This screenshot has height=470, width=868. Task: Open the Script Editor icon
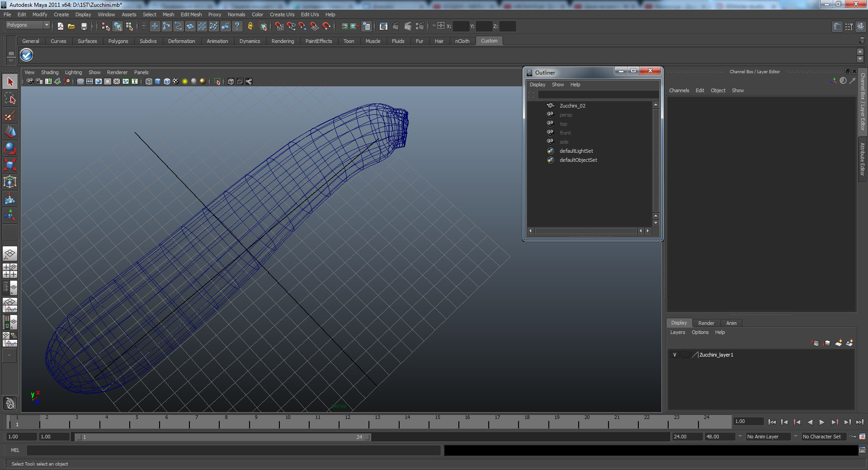[x=862, y=450]
